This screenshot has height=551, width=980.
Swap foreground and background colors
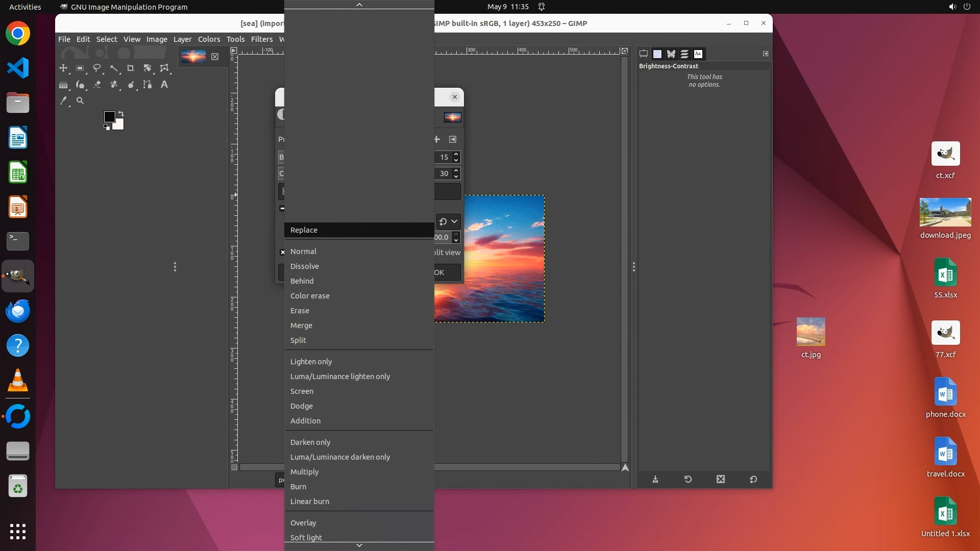[x=121, y=113]
